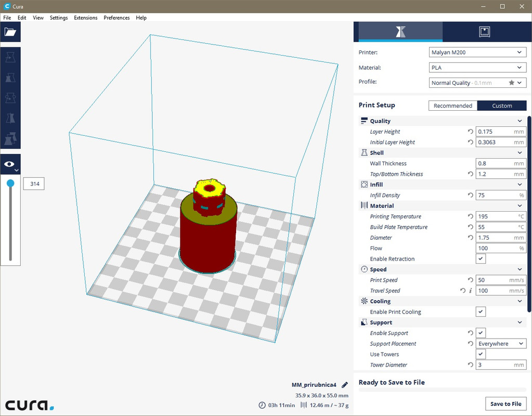Viewport: 532px width, 416px height.
Task: Open the View menu
Action: pos(38,18)
